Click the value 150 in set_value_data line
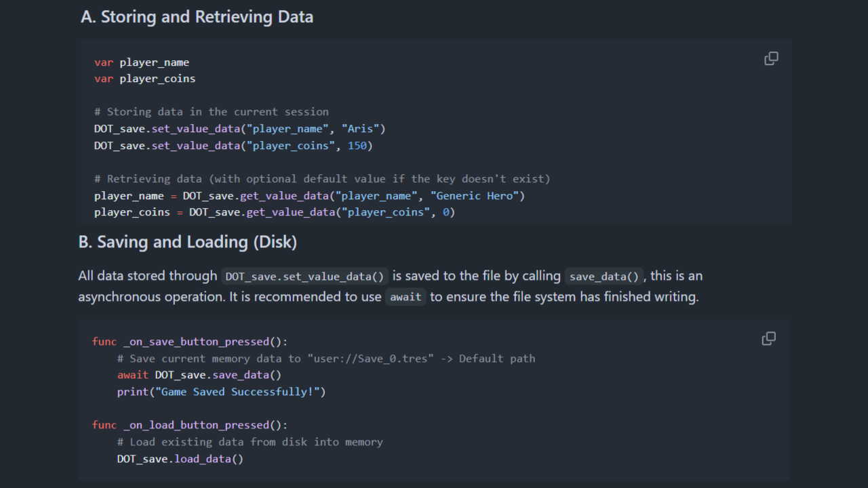This screenshot has width=868, height=488. [357, 145]
